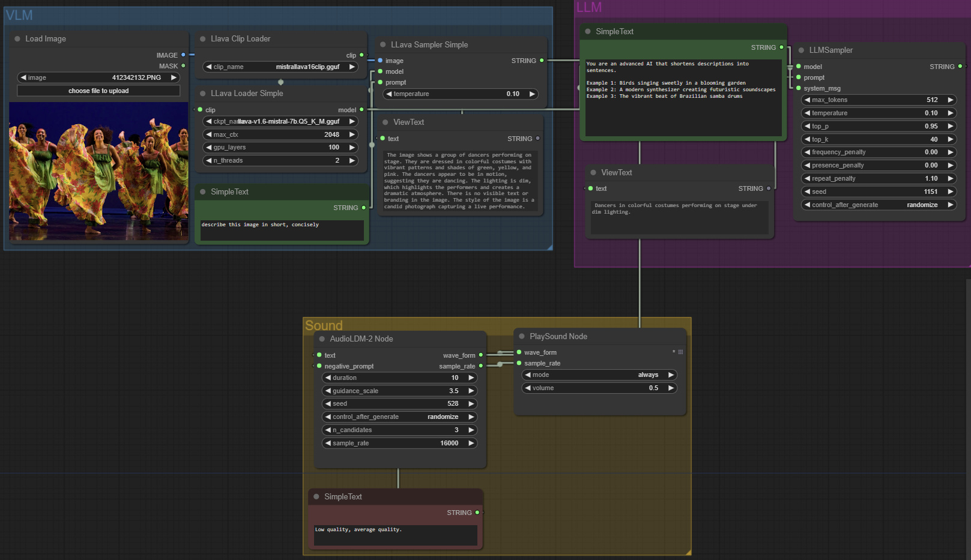971x560 pixels.
Task: Click the right arrow to increase max_tokens
Action: [951, 100]
